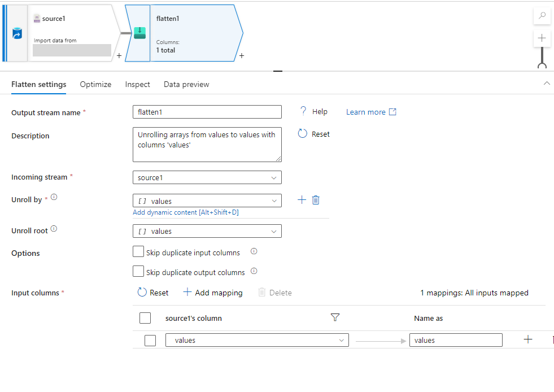This screenshot has width=554, height=392.
Task: Open the canvas search magnifier
Action: pos(542,16)
